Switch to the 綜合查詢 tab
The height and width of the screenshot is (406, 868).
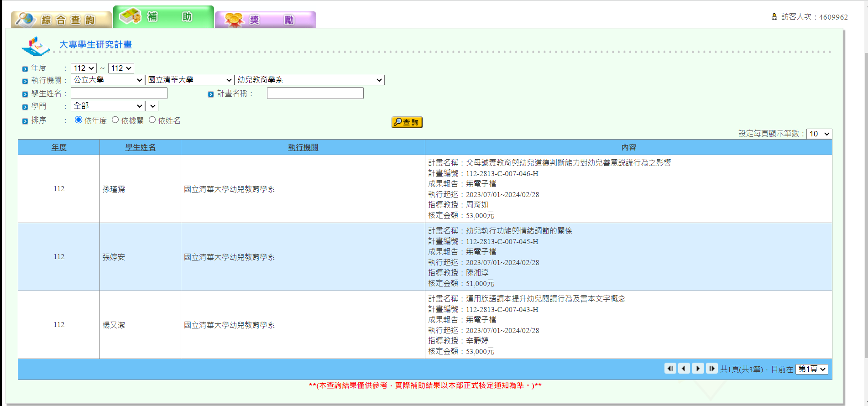[x=61, y=20]
